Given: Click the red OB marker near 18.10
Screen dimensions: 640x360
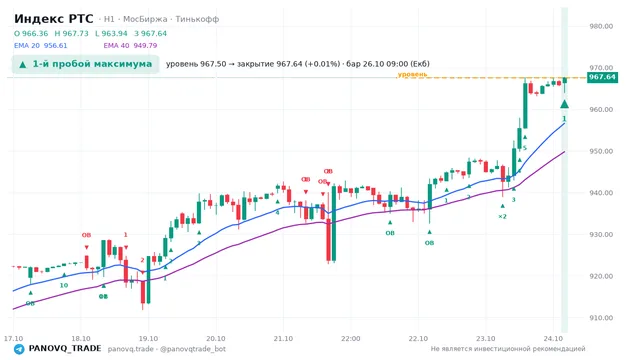Looking at the screenshot, I should (x=86, y=235).
